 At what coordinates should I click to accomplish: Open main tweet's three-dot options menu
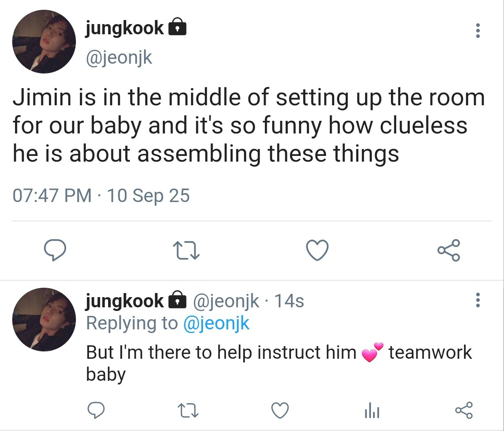(x=477, y=31)
